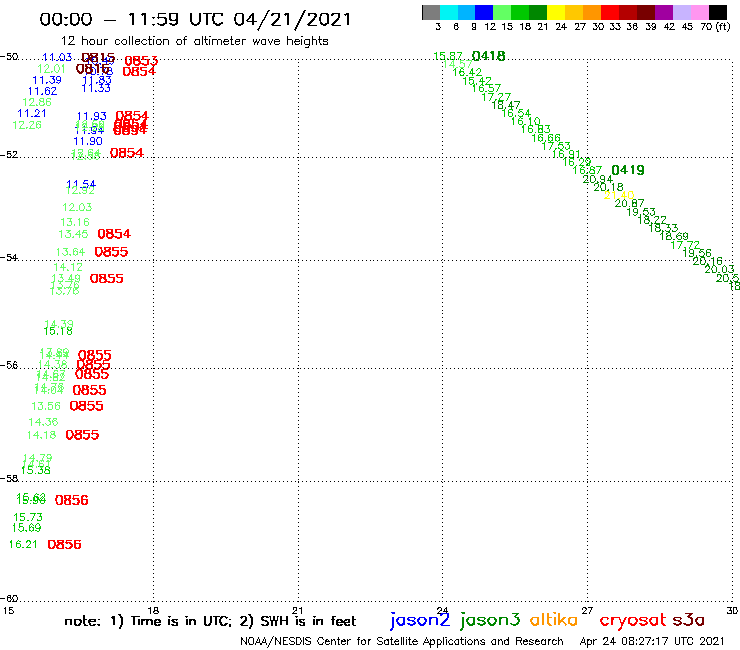The width and height of the screenshot is (740, 650).
Task: Click the black swatch at the legend's right end
Action: 717,12
